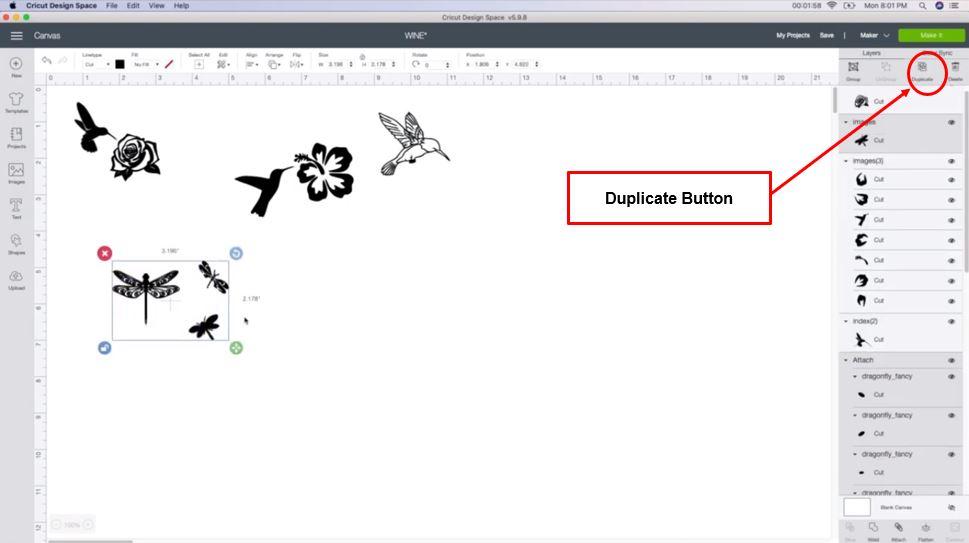Hide the Index(2) layer group

coord(952,322)
